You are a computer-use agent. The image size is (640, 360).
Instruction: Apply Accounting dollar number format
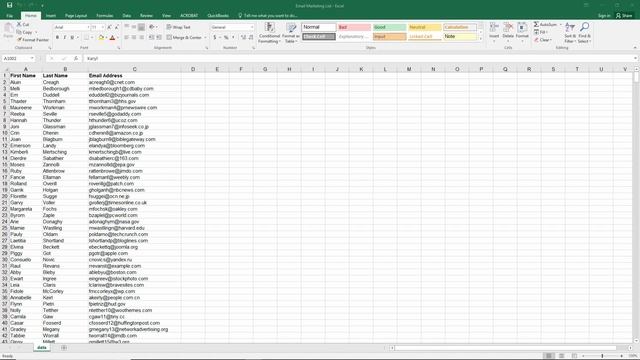pyautogui.click(x=216, y=38)
